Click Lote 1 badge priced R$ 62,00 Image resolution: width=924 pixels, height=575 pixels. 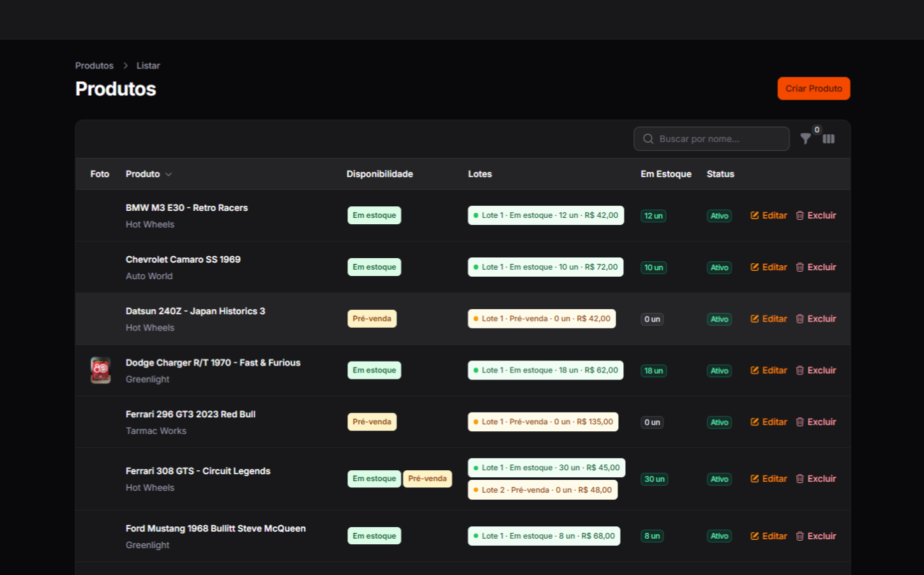pyautogui.click(x=546, y=371)
